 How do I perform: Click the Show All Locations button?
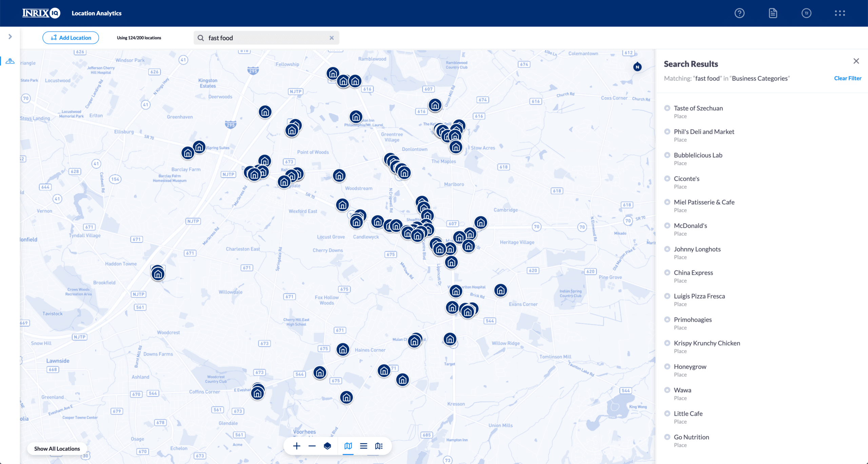pos(57,448)
